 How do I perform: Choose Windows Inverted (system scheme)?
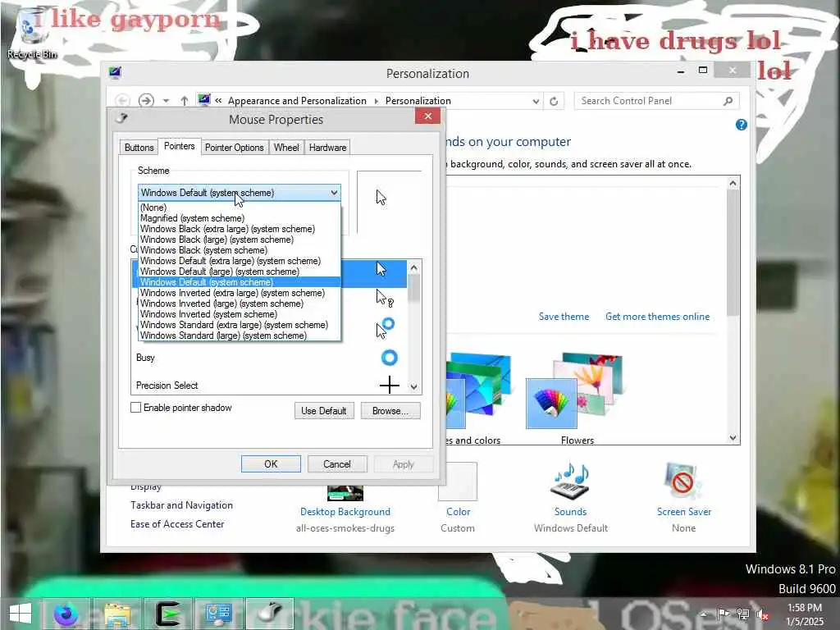[x=240, y=314]
